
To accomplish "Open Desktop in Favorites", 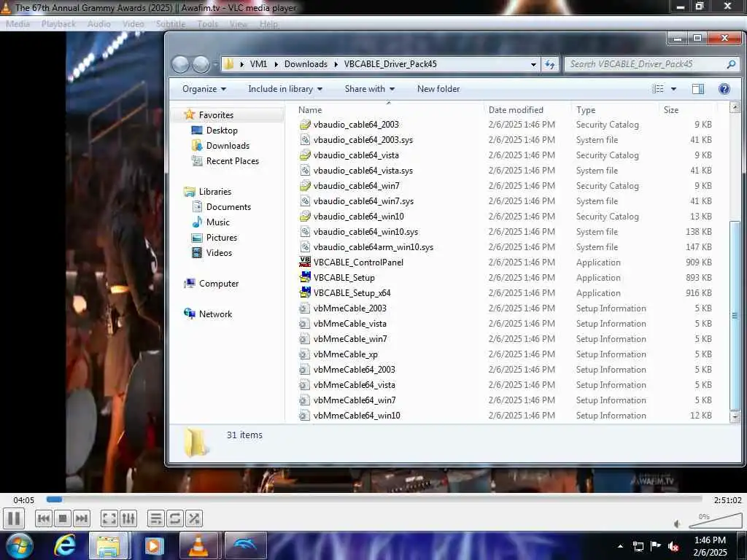I will [222, 130].
